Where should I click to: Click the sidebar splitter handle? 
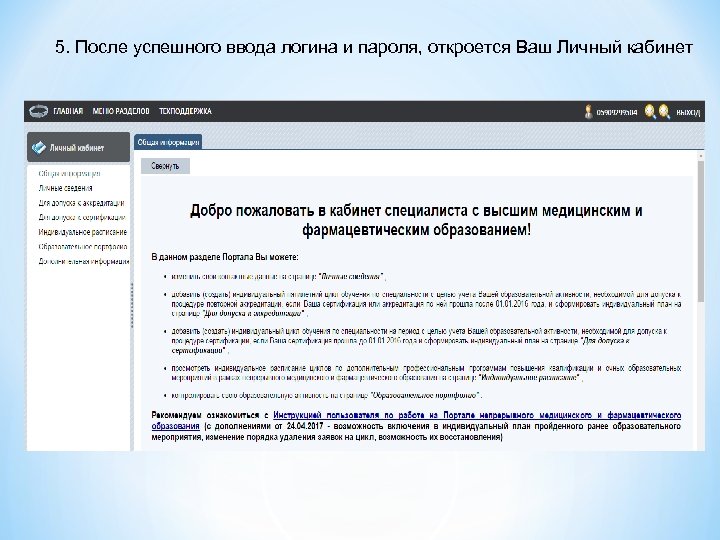pos(132,305)
